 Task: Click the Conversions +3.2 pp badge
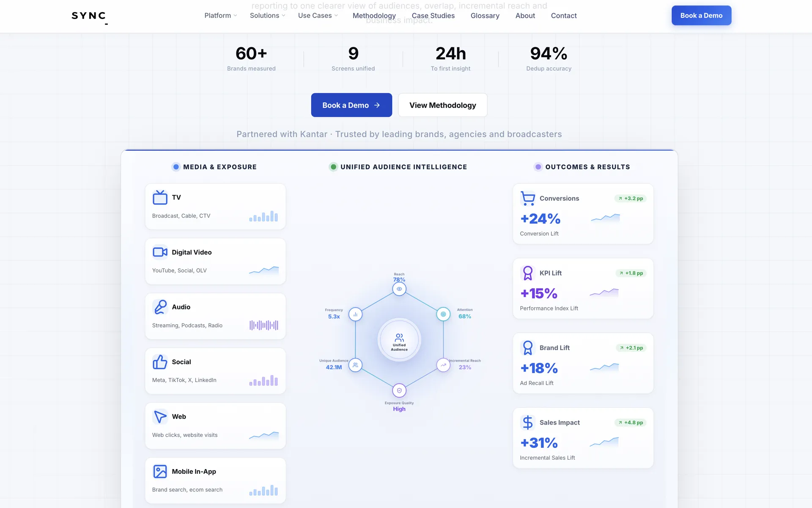click(631, 199)
